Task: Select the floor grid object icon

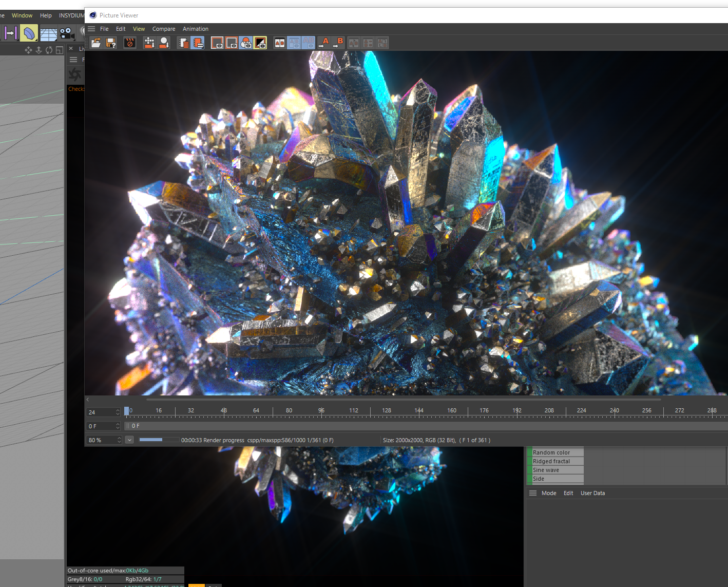Action: click(x=49, y=34)
